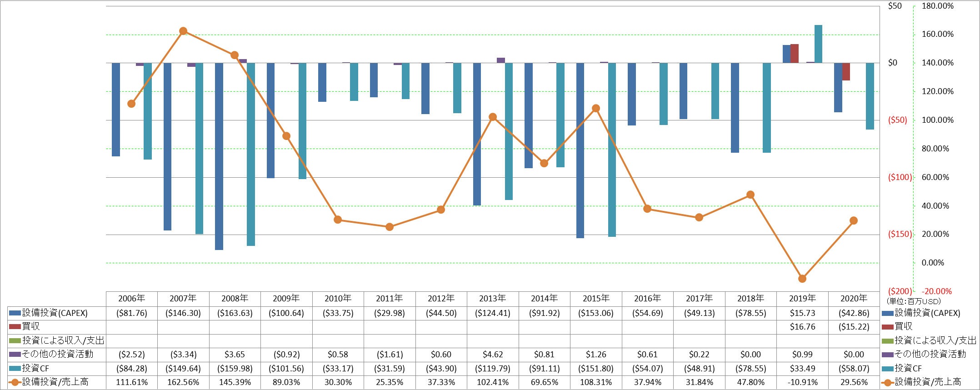Select CAPEX value ($153.06) for 2015

596,313
